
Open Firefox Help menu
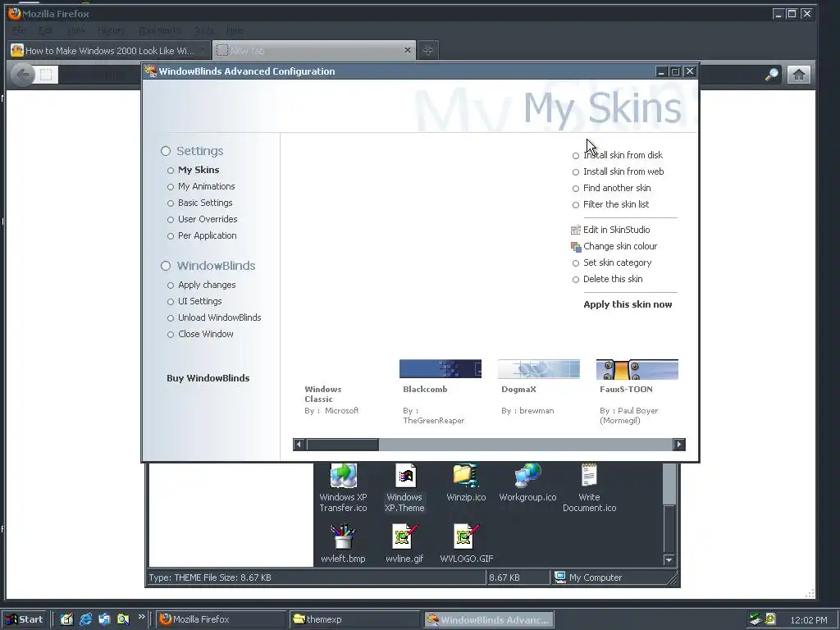tap(235, 30)
